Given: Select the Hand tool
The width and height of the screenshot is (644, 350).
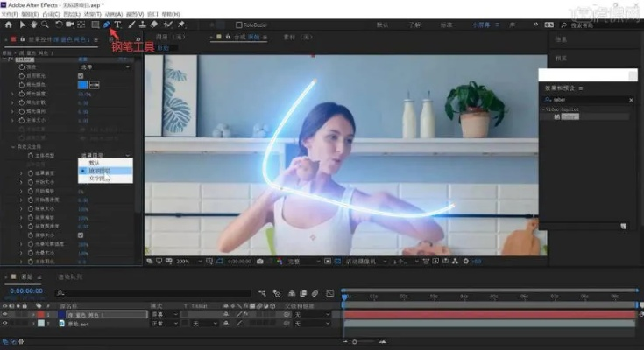Looking at the screenshot, I should 34,24.
